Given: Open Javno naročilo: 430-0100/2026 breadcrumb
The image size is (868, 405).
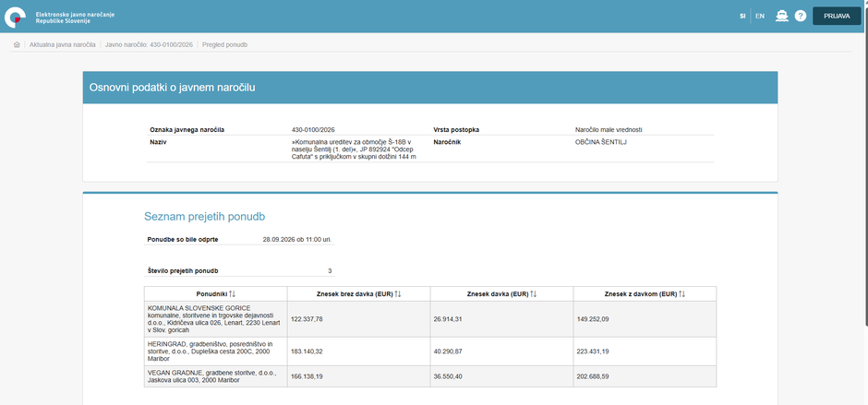Looking at the screenshot, I should [x=149, y=45].
